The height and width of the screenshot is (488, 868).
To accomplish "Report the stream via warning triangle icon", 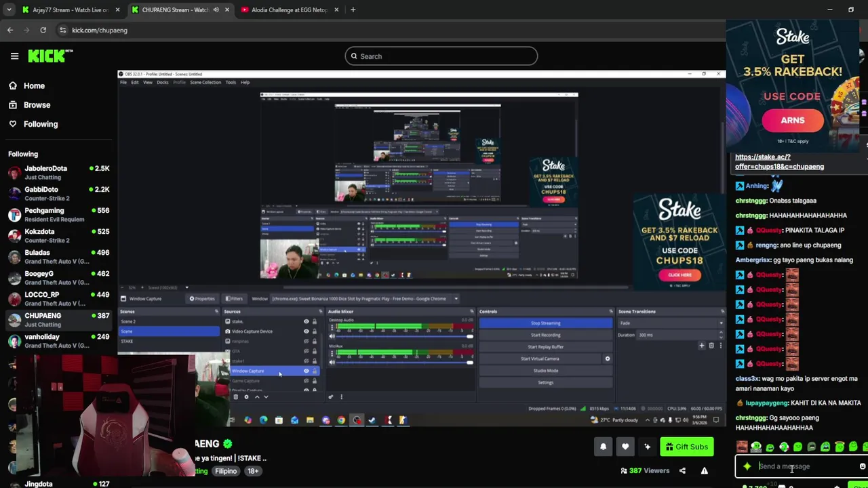I will tap(704, 470).
